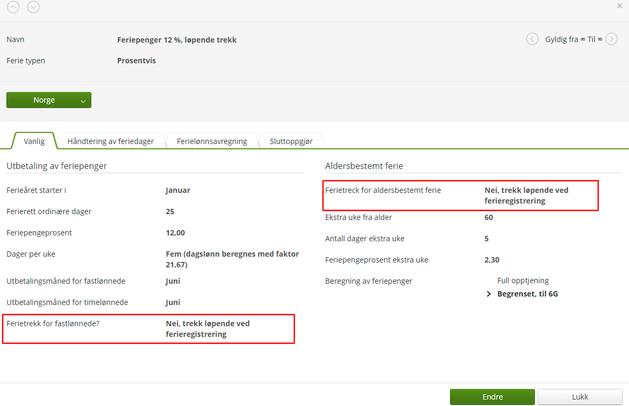Click the down arrow circle icon
Viewport: 629px width, 406px height.
tap(33, 7)
